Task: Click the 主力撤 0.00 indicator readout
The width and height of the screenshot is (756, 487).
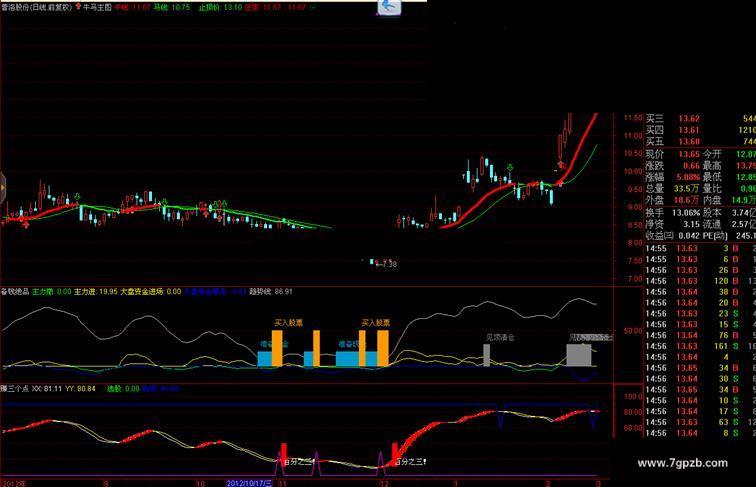Action: point(52,292)
